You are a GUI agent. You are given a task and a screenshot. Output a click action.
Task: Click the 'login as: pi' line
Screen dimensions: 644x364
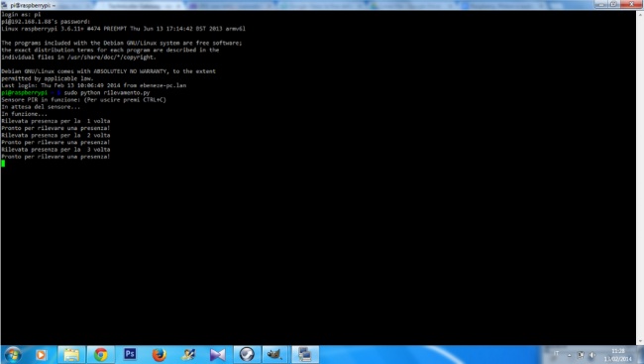(x=21, y=15)
